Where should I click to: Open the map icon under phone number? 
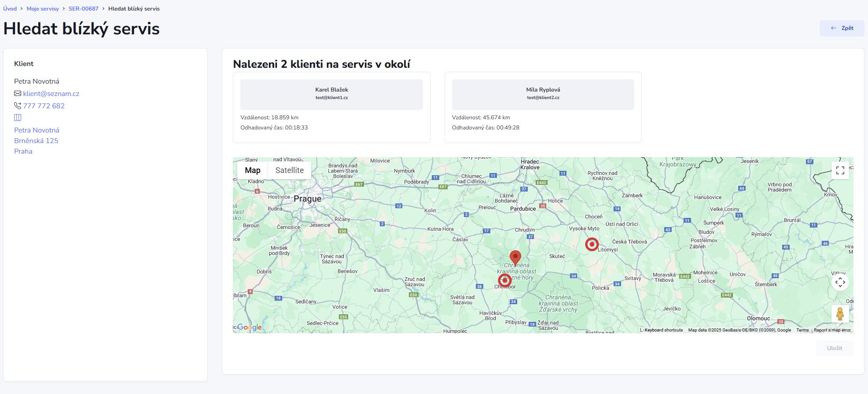[x=18, y=118]
